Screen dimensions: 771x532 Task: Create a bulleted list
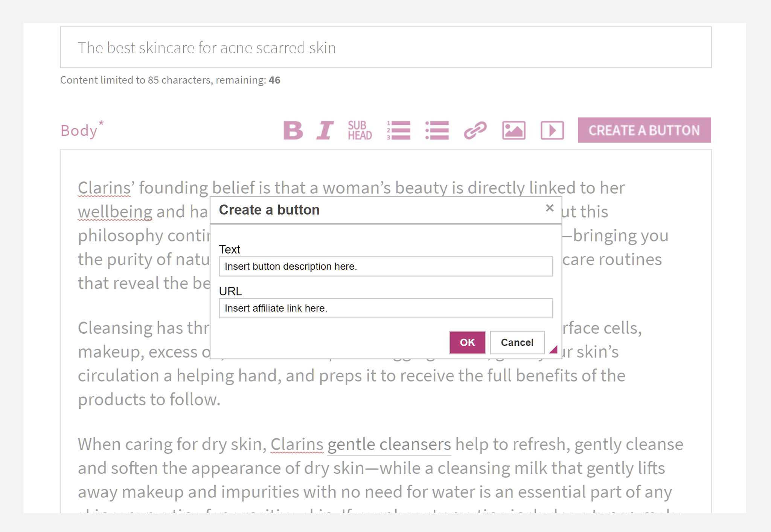(x=437, y=130)
